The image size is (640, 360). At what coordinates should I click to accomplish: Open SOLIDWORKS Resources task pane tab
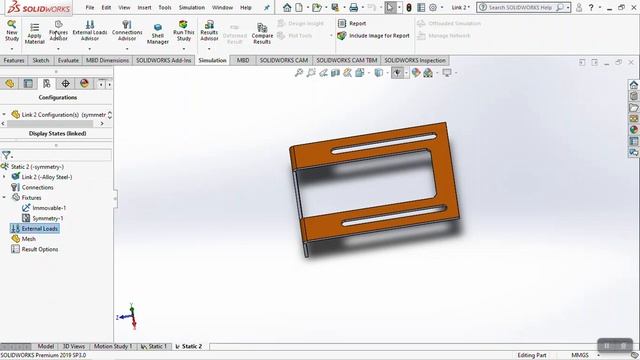[633, 85]
